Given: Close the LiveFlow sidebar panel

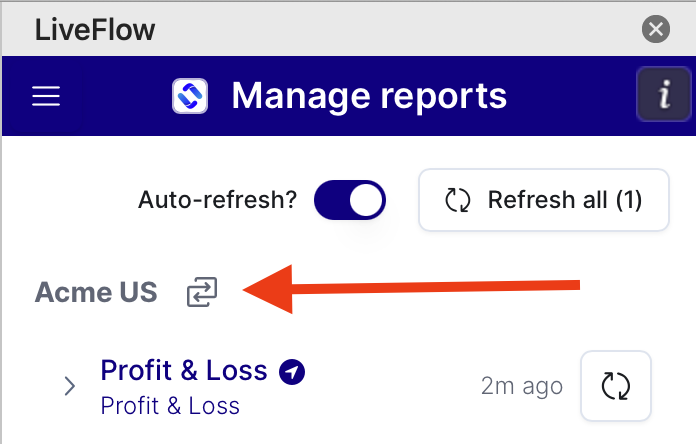Looking at the screenshot, I should [x=656, y=29].
